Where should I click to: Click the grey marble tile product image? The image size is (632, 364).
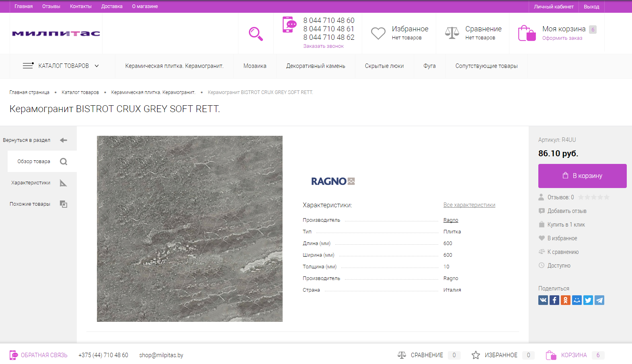189,229
